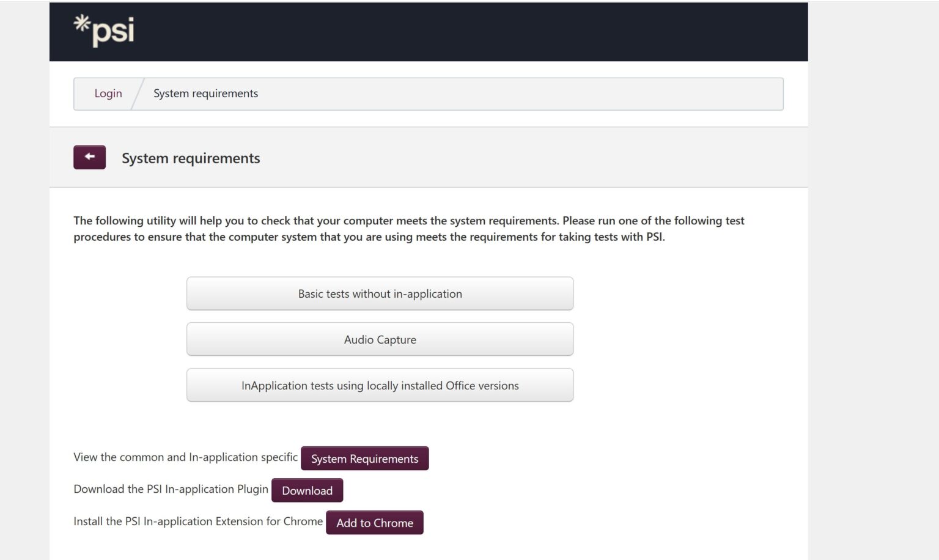The image size is (939, 560).
Task: Click the white arrow inside the back button
Action: (89, 157)
